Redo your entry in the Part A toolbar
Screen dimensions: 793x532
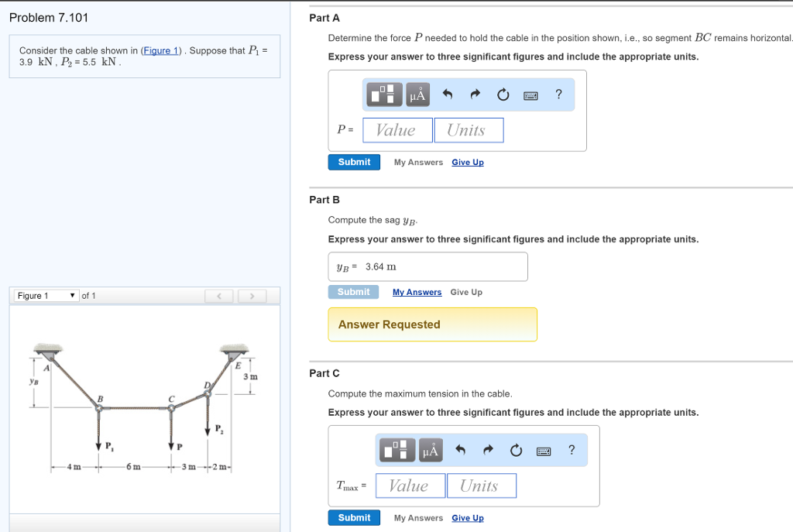(475, 94)
